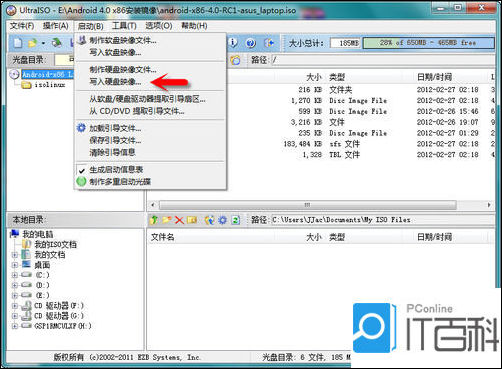
Task: Click the horizontal scrollbar in file list
Action: click(307, 205)
